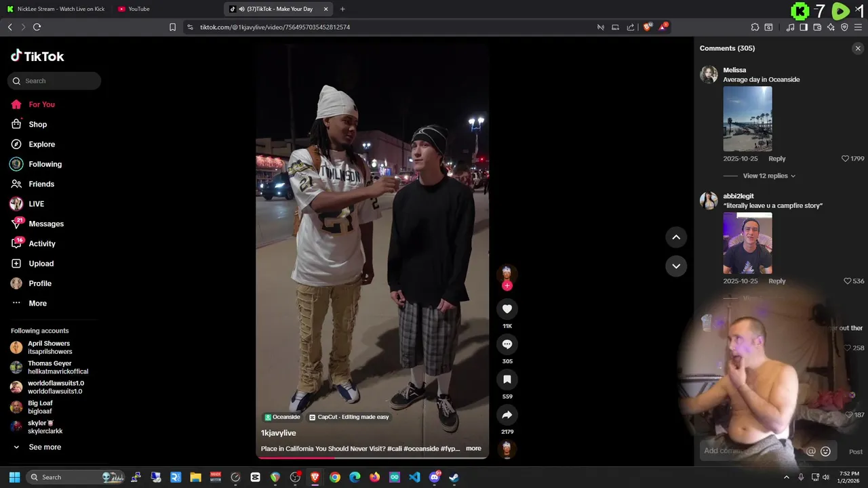This screenshot has height=488, width=868.
Task: Click the Oceanside location tag
Action: point(283,417)
